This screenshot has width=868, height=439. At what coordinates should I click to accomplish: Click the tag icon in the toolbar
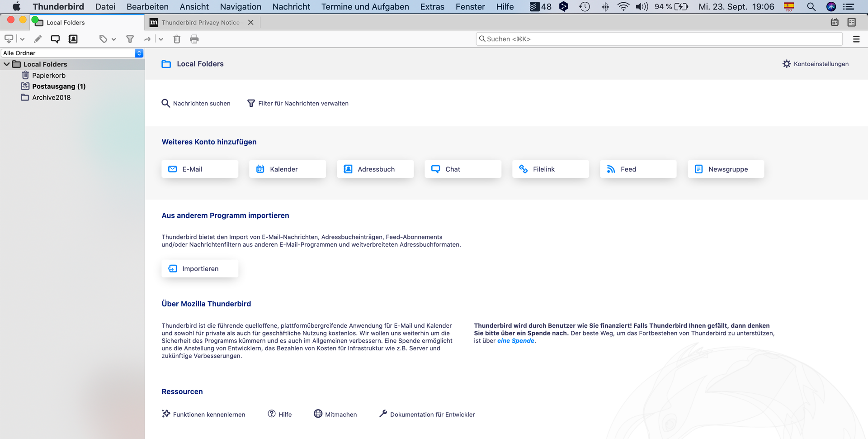pyautogui.click(x=104, y=39)
